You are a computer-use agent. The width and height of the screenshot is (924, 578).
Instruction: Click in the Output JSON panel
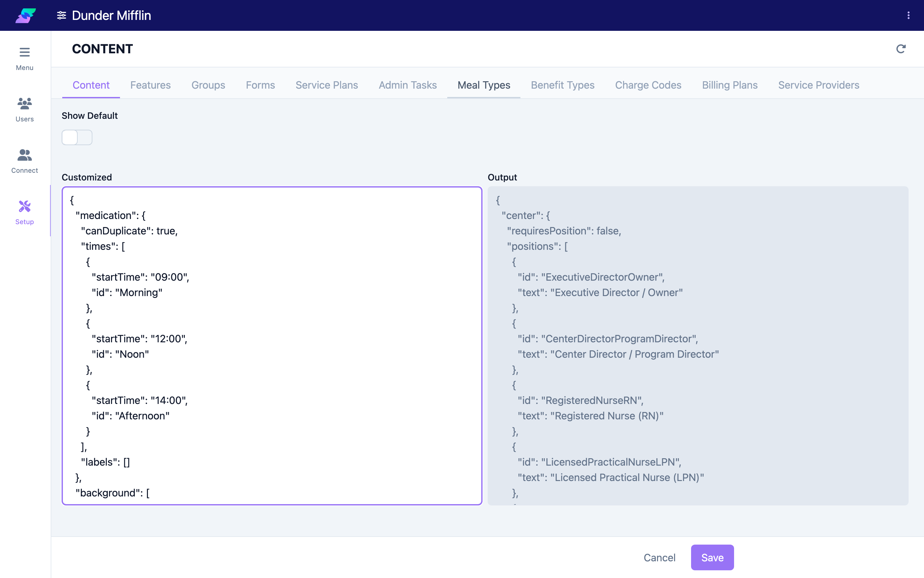698,346
